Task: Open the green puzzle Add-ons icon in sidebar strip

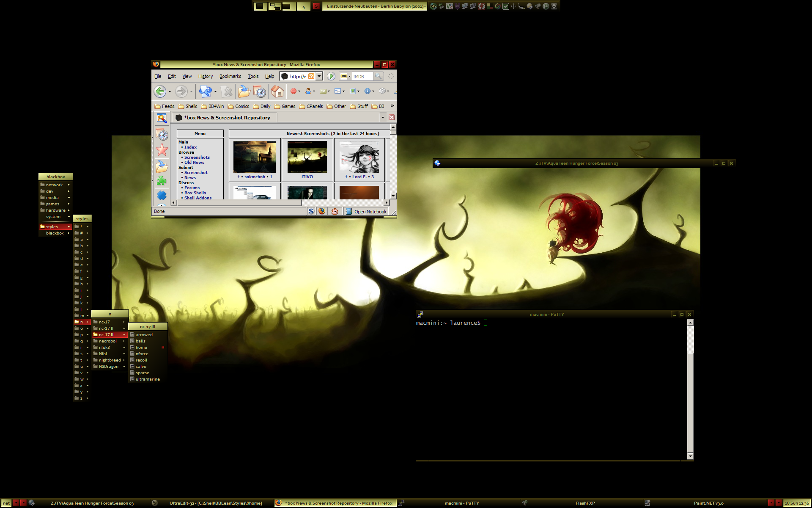Action: pos(162,181)
